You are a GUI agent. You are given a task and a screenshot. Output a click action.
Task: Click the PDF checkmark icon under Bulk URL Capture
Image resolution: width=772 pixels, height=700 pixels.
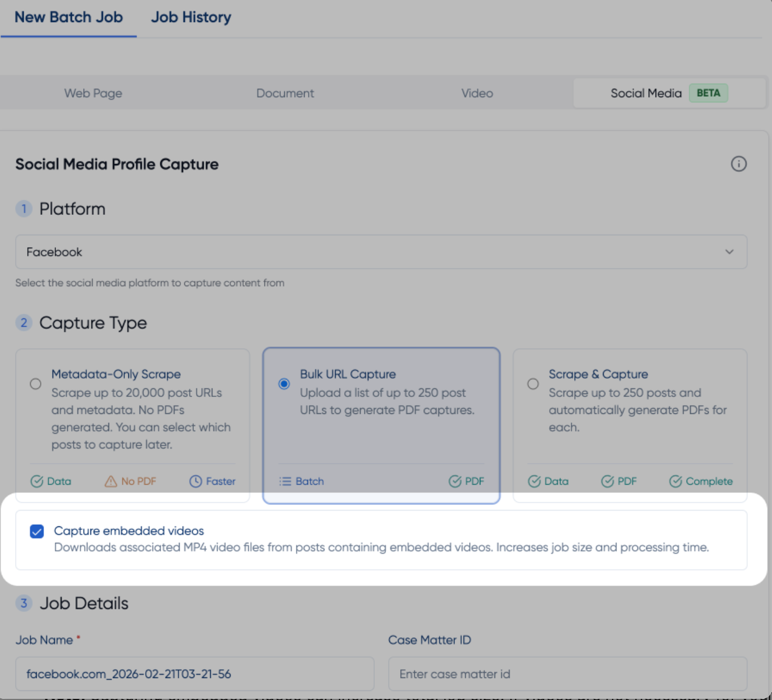coord(455,481)
